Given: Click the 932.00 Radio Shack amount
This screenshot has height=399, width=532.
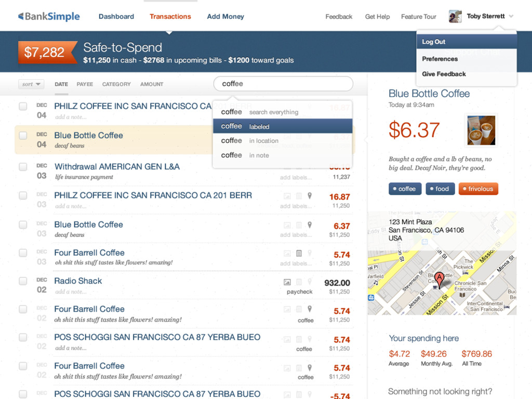Looking at the screenshot, I should coord(337,283).
